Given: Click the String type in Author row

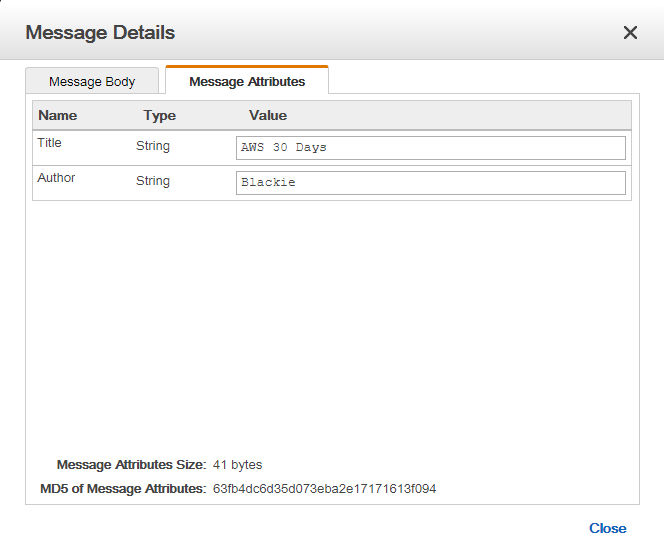Looking at the screenshot, I should pos(153,181).
